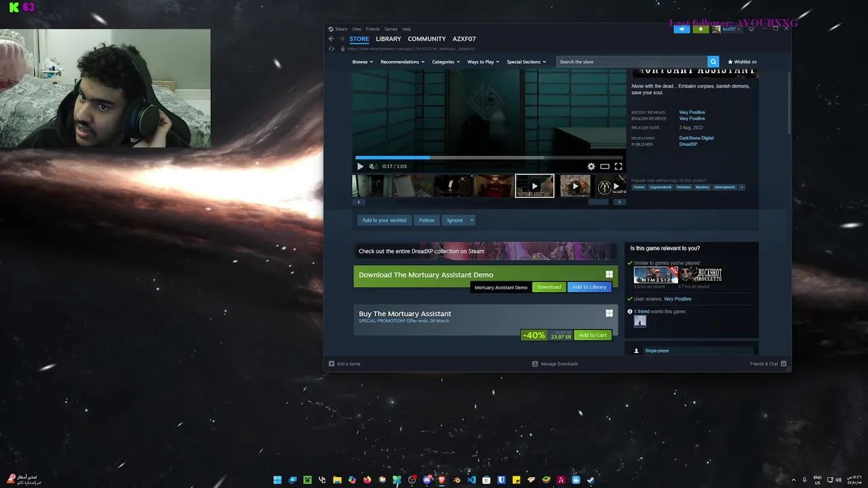Open the Wishlist page
The height and width of the screenshot is (488, 868).
pos(742,62)
